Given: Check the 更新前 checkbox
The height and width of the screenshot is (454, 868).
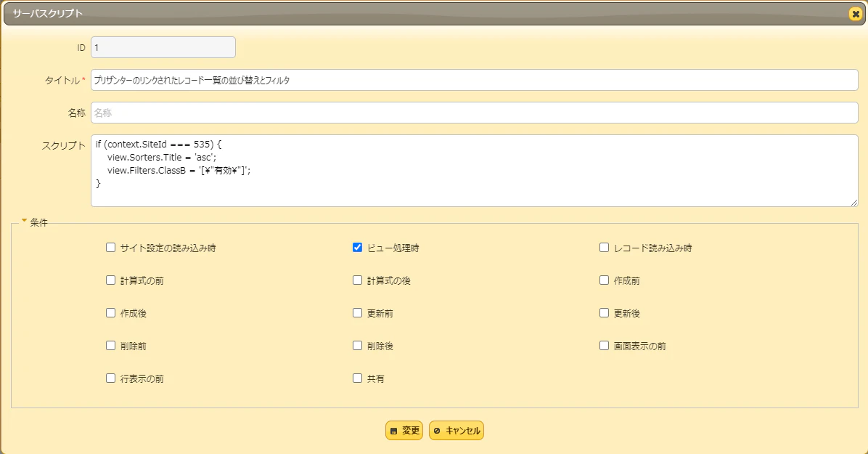Looking at the screenshot, I should pos(358,313).
